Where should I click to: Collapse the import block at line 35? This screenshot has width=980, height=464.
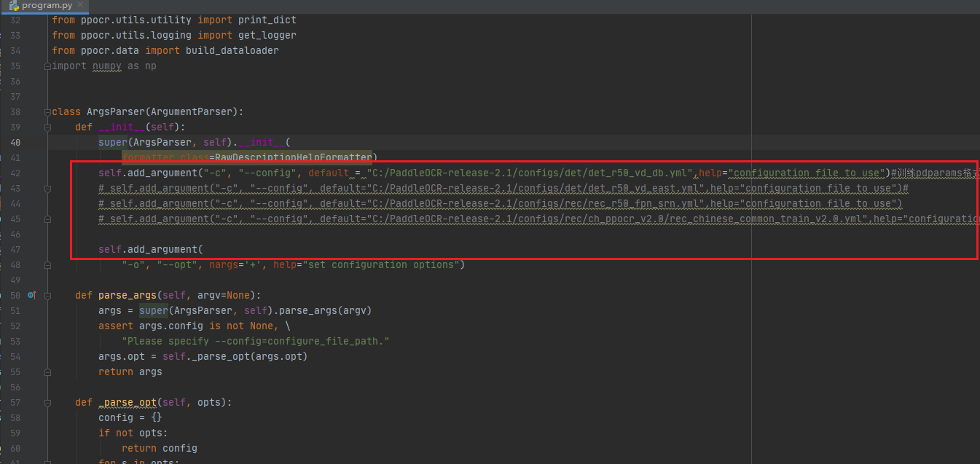coord(47,66)
